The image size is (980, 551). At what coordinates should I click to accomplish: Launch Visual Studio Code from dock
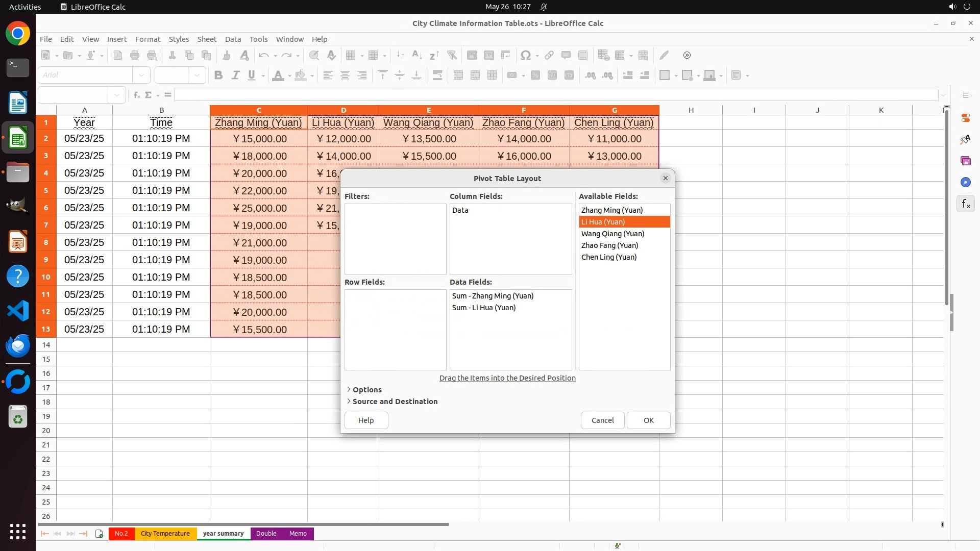tap(18, 311)
